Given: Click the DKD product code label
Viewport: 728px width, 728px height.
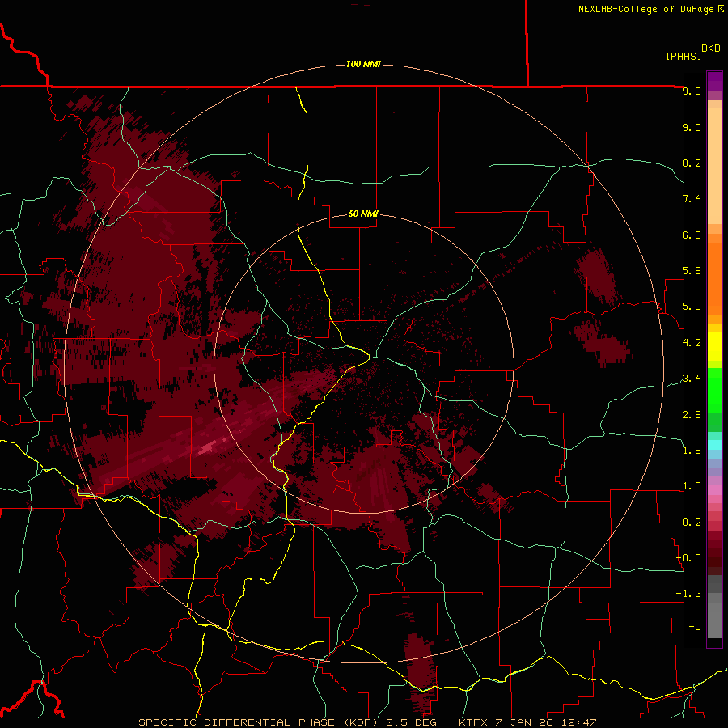Looking at the screenshot, I should pyautogui.click(x=711, y=49).
